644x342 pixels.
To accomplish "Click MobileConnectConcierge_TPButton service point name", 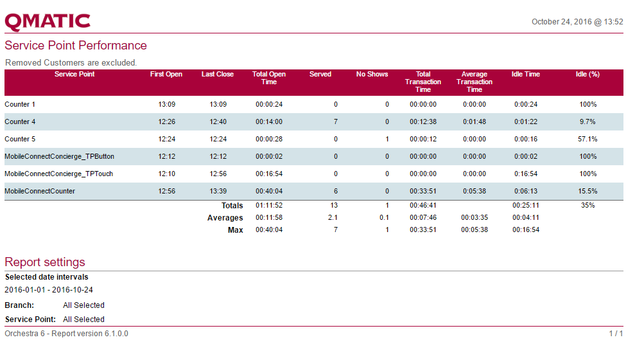I will pos(60,156).
